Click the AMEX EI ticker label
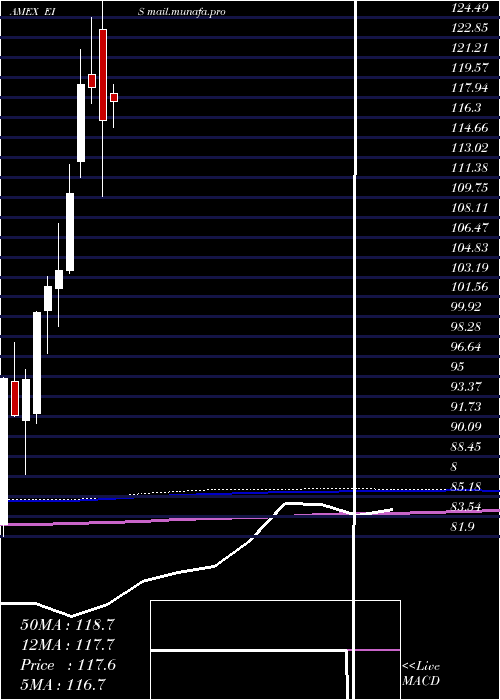Screen dimensions: 500x700 pyautogui.click(x=32, y=12)
